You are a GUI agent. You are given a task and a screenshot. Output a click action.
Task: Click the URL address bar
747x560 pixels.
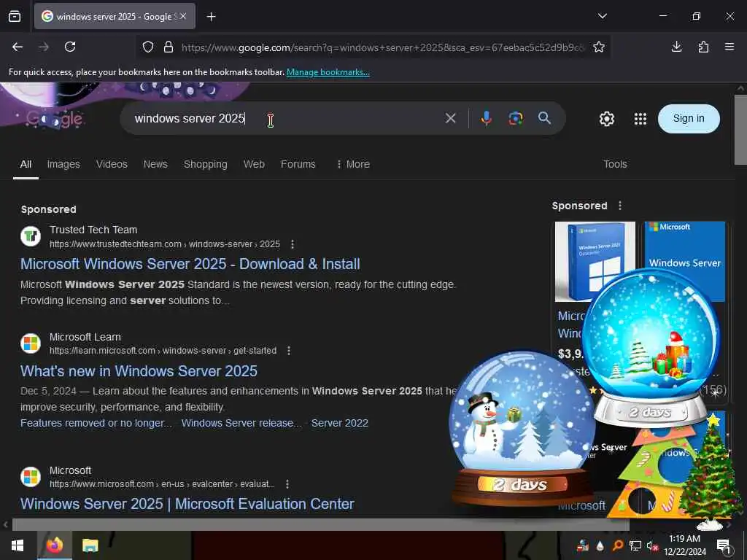[382, 47]
